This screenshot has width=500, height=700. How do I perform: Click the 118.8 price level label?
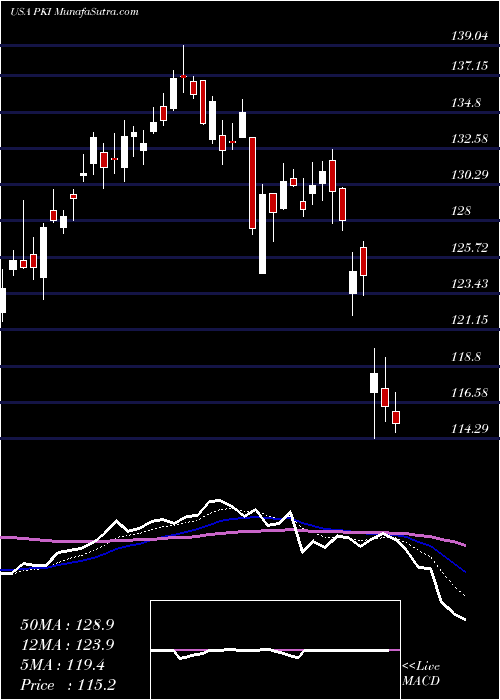click(466, 357)
